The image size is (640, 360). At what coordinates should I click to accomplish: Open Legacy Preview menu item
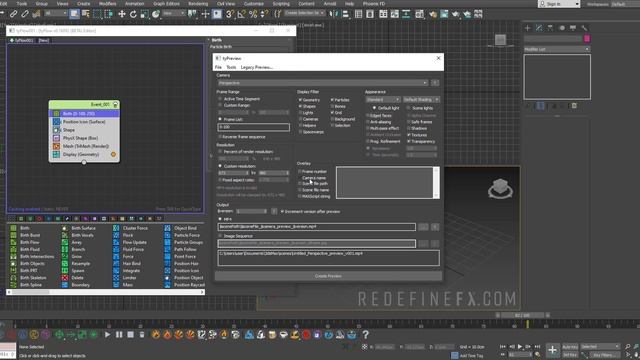click(257, 67)
